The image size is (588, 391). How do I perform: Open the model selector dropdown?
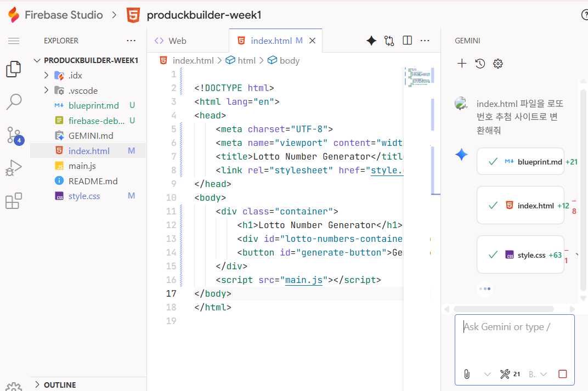(x=538, y=374)
